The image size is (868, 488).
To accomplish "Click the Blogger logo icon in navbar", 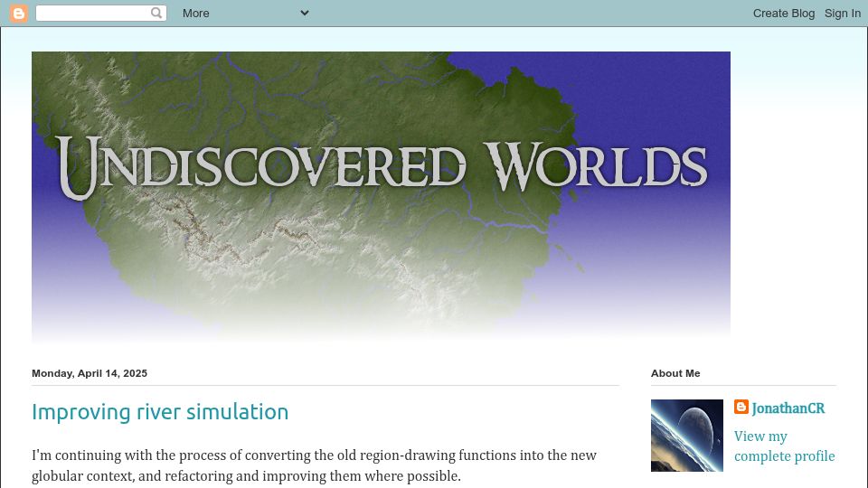I will 18,14.
